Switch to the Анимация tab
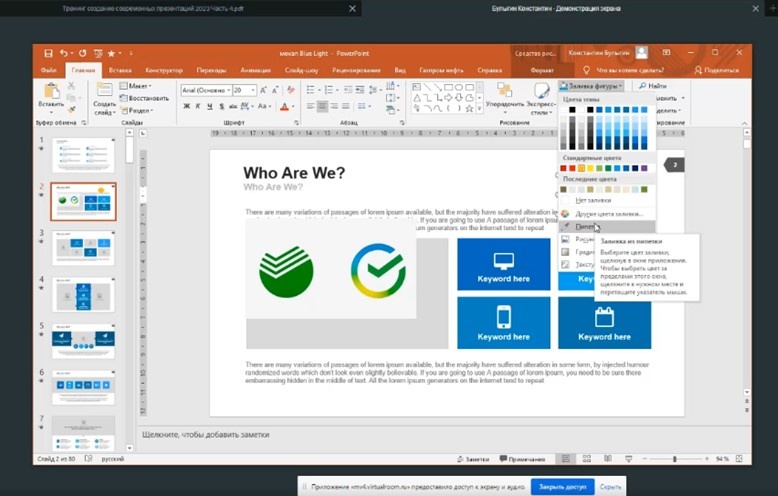Viewport: 778px width, 496px height. pos(256,70)
